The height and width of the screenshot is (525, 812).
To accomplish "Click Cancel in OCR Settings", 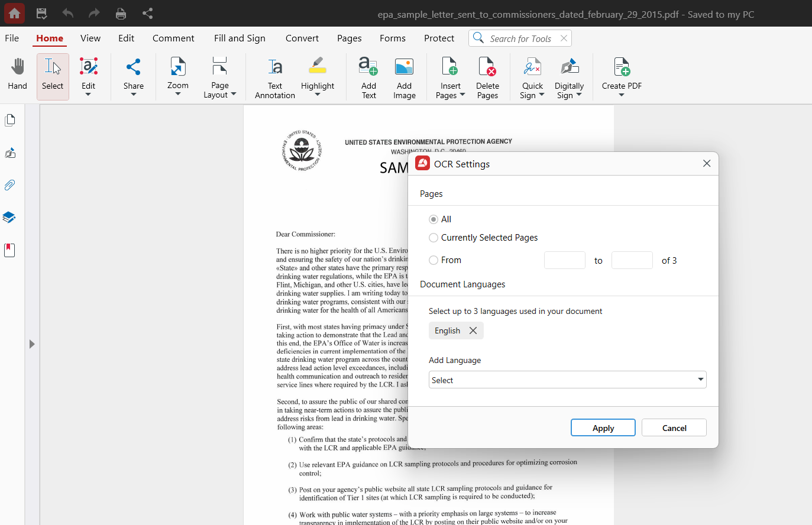I will point(674,428).
